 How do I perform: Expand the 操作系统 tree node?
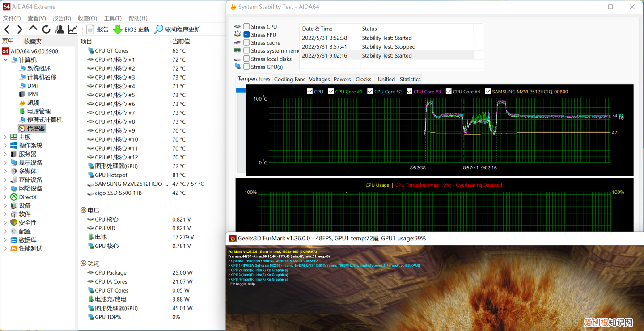[5, 146]
